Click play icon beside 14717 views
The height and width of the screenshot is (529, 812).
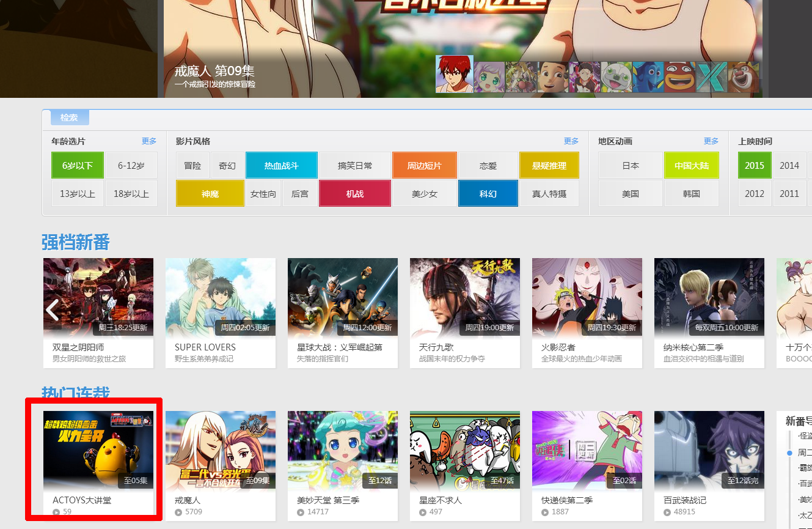click(x=301, y=512)
